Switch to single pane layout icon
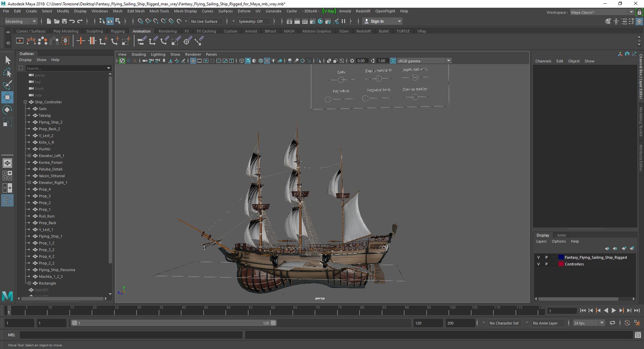This screenshot has height=349, width=644. (7, 163)
